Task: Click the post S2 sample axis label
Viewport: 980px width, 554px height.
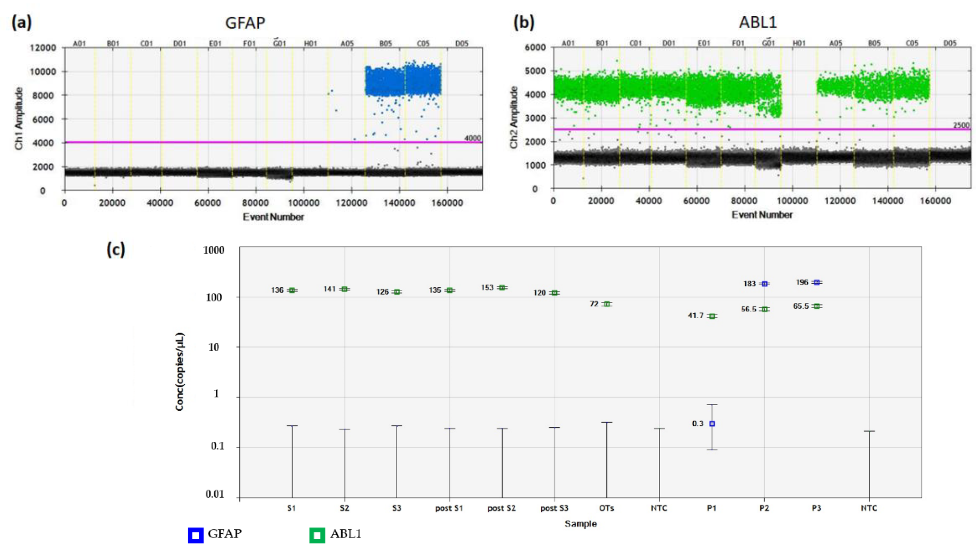Action: pyautogui.click(x=502, y=508)
